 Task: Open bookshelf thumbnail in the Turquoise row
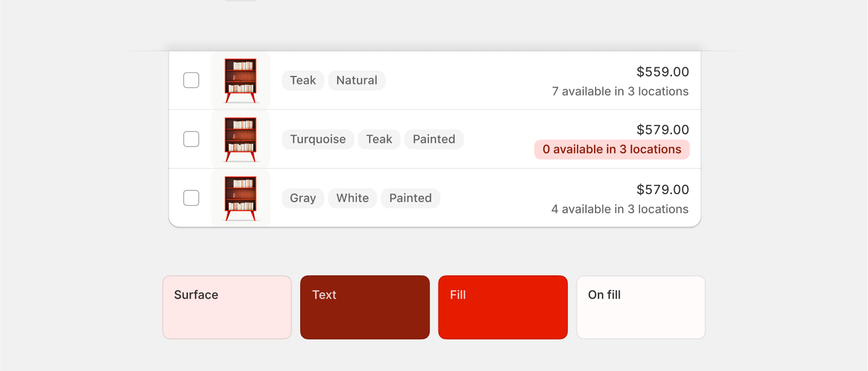[240, 139]
